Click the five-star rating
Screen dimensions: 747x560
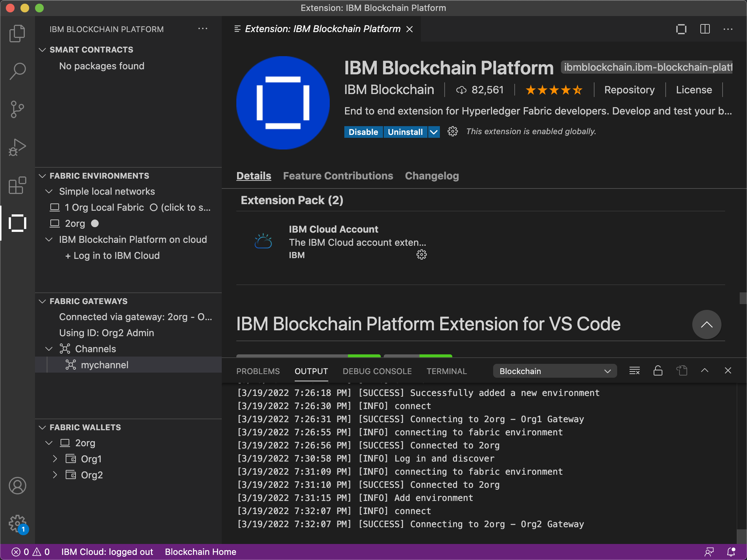554,90
